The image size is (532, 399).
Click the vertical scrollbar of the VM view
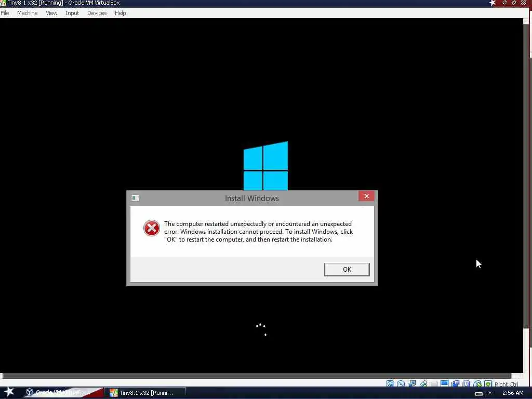tap(526, 176)
